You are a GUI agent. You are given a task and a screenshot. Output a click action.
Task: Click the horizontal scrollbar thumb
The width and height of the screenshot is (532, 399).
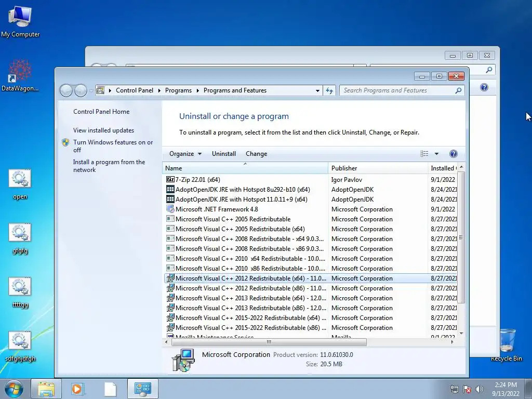pyautogui.click(x=269, y=342)
